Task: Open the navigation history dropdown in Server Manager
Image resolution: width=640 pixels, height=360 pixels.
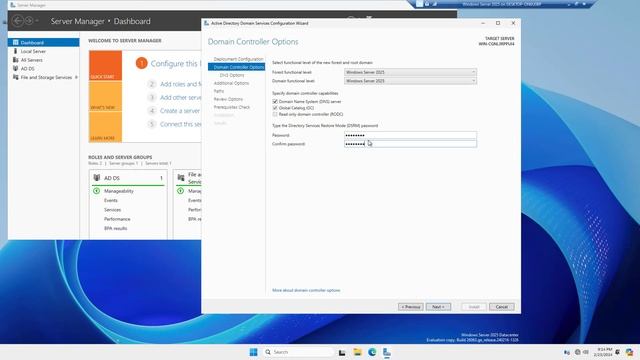Action: 37,20
